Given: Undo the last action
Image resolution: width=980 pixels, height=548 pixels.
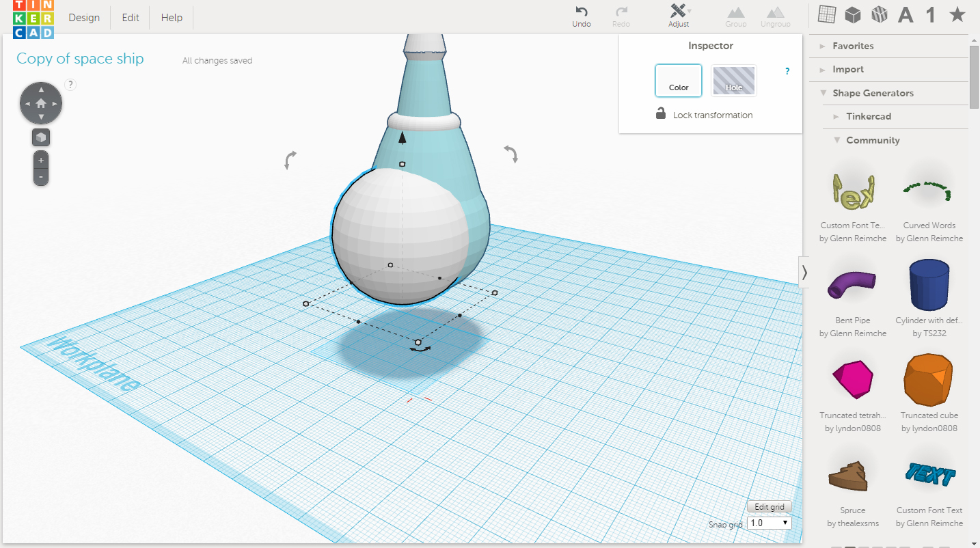Looking at the screenshot, I should 582,17.
